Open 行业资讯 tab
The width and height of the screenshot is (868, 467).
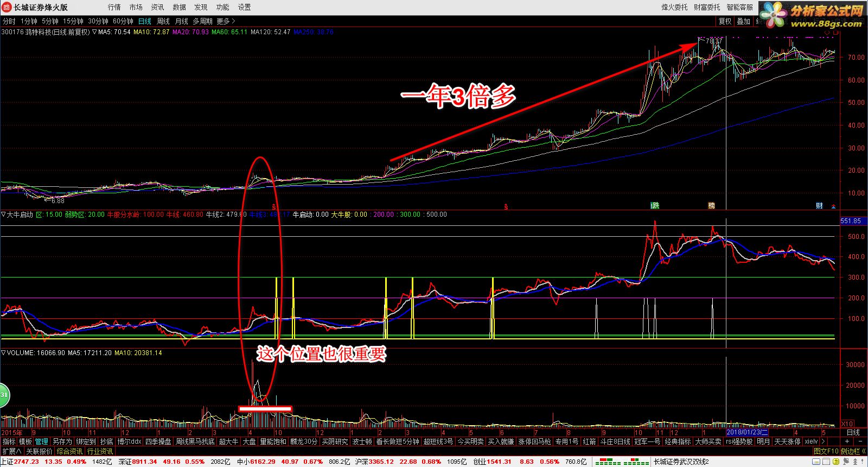tap(100, 451)
